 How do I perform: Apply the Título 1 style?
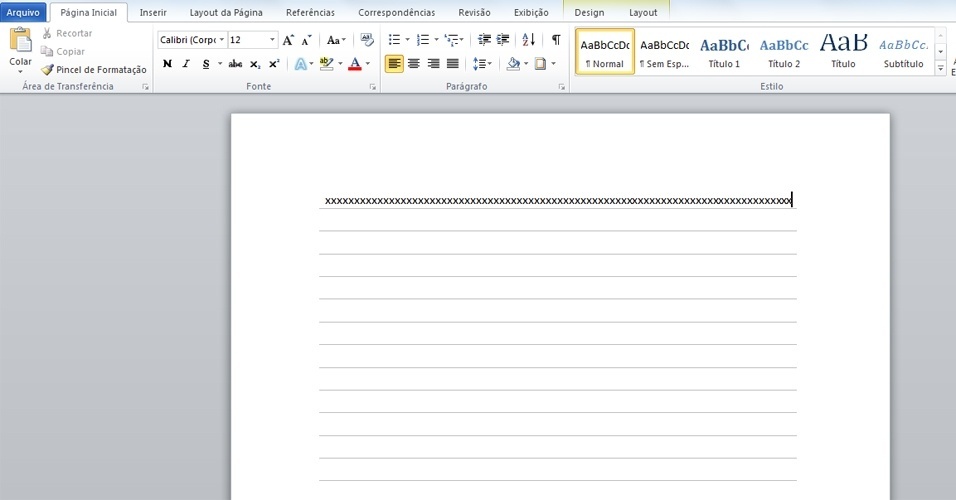[x=724, y=52]
